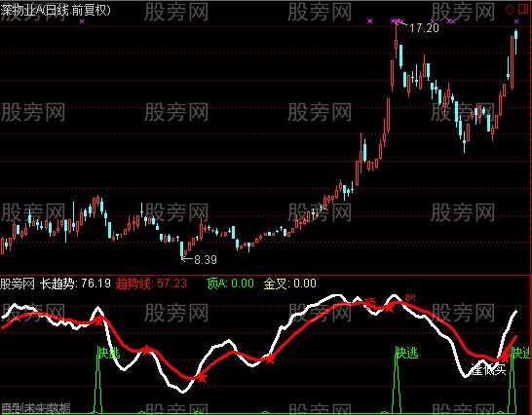The image size is (532, 415).
Task: Click the 快逃 label beside the 17.20 peak spike
Action: [407, 354]
